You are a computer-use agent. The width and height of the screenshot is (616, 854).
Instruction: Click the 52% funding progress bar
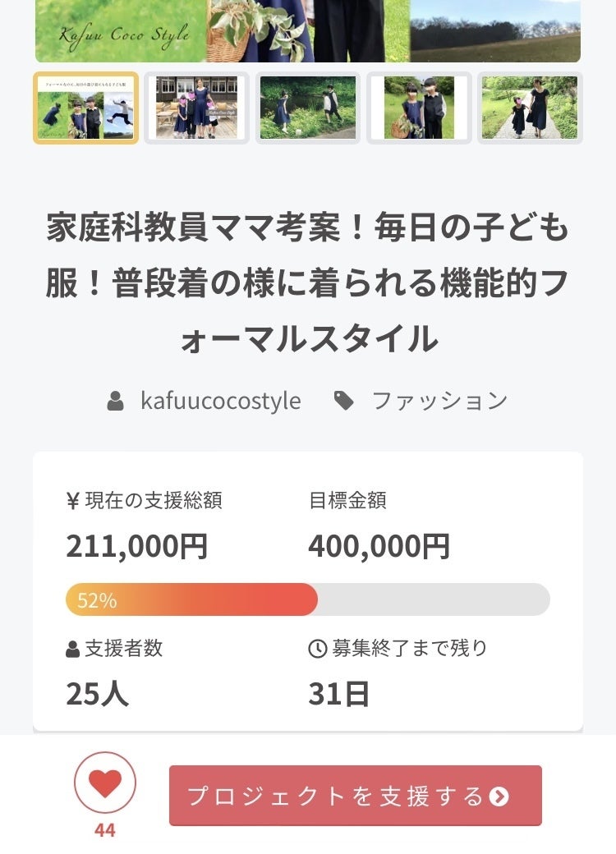308,599
